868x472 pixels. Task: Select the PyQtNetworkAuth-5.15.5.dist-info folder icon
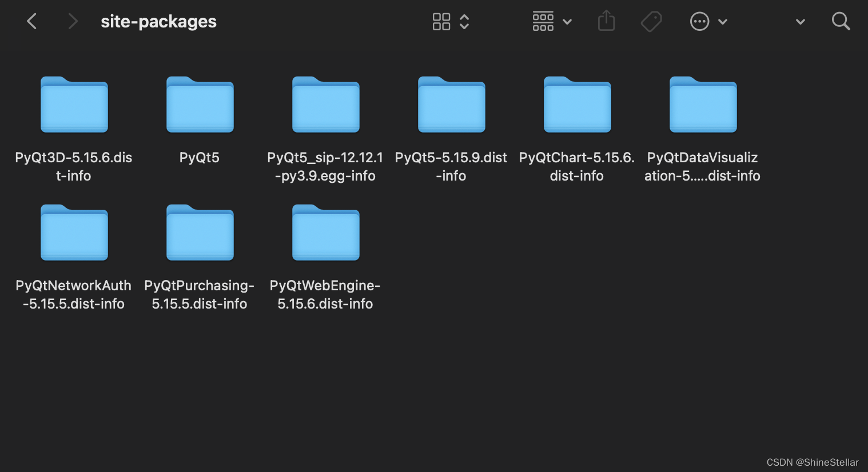[x=74, y=233]
